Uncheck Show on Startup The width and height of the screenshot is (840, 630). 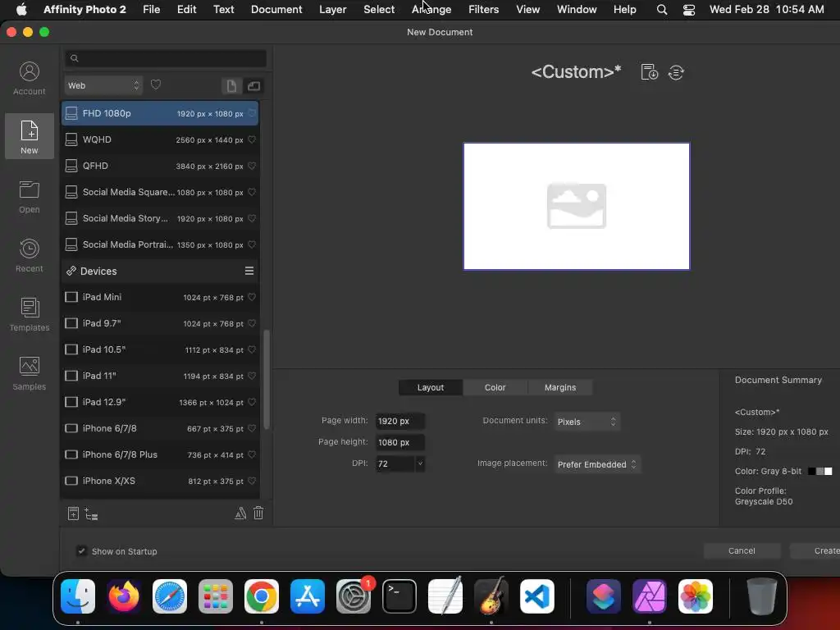(x=81, y=550)
